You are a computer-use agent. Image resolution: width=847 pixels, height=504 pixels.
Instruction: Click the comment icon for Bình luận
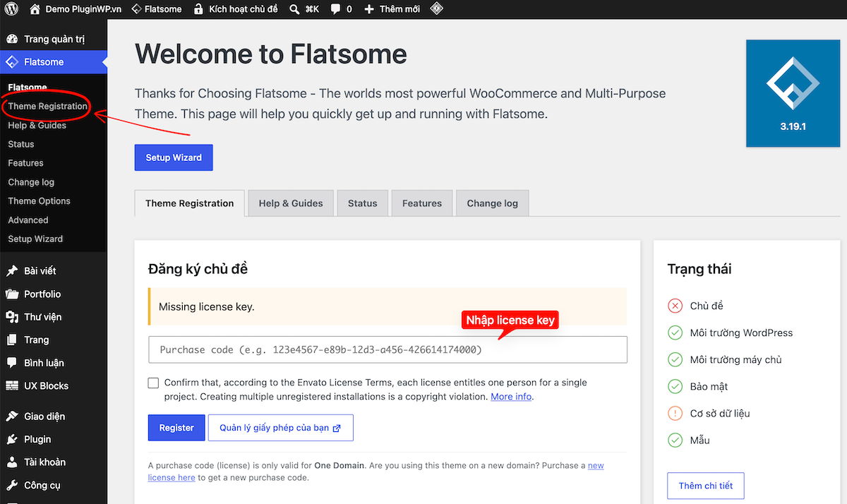(x=12, y=363)
